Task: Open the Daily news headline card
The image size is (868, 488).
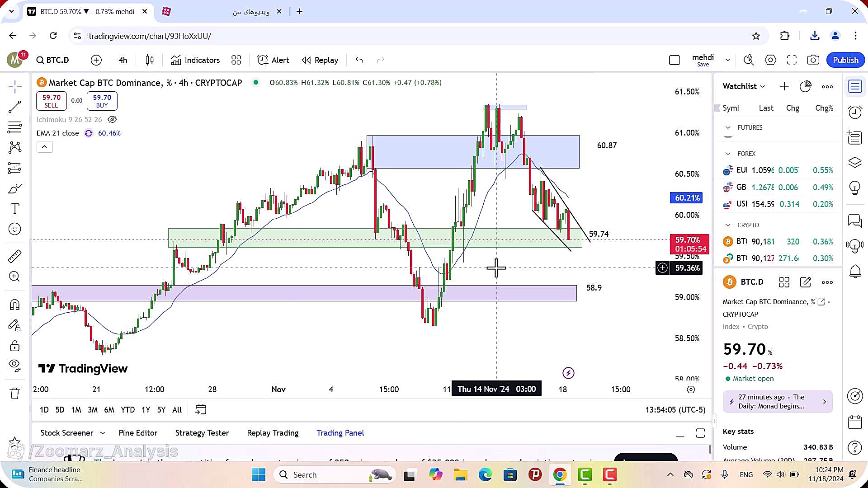Action: [778, 401]
